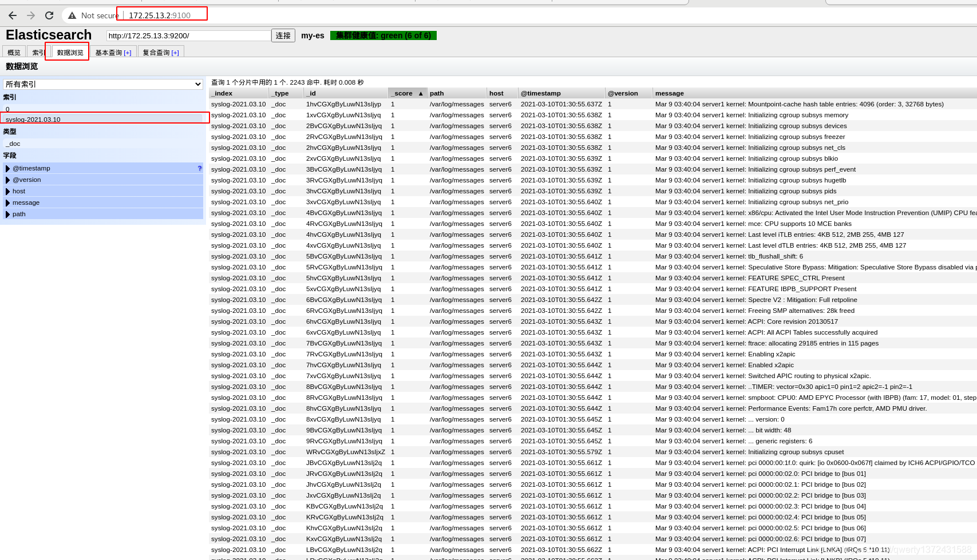This screenshot has width=977, height=560.
Task: Sort by the _id column header
Action: (346, 93)
